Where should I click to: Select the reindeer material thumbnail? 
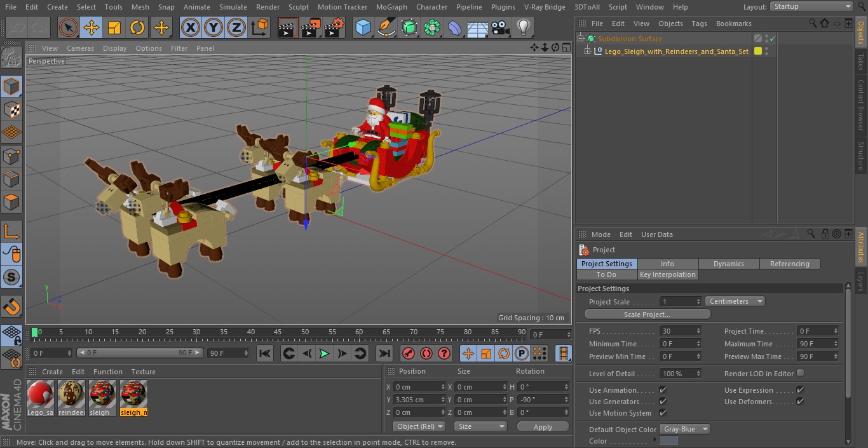point(71,398)
